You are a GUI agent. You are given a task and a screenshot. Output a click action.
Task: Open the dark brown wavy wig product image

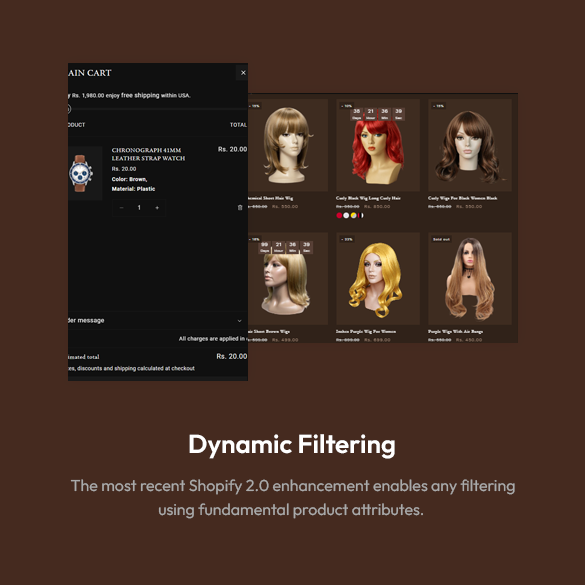pos(470,146)
